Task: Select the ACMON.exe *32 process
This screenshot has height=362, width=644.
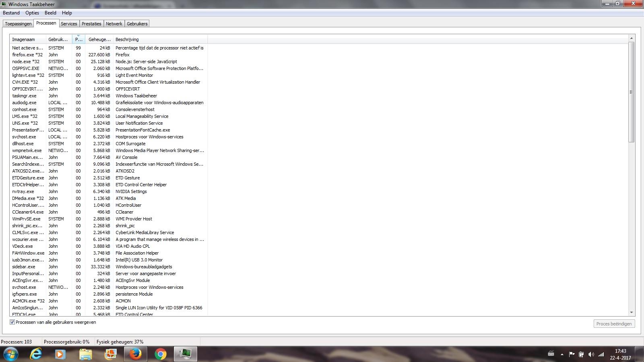Action: [109, 301]
